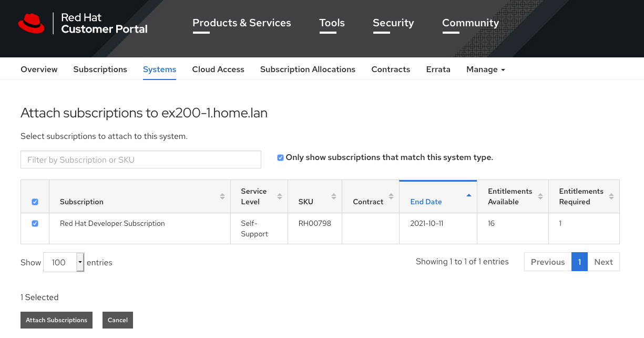The image size is (644, 338).
Task: Change the number of entries shown
Action: [x=60, y=262]
